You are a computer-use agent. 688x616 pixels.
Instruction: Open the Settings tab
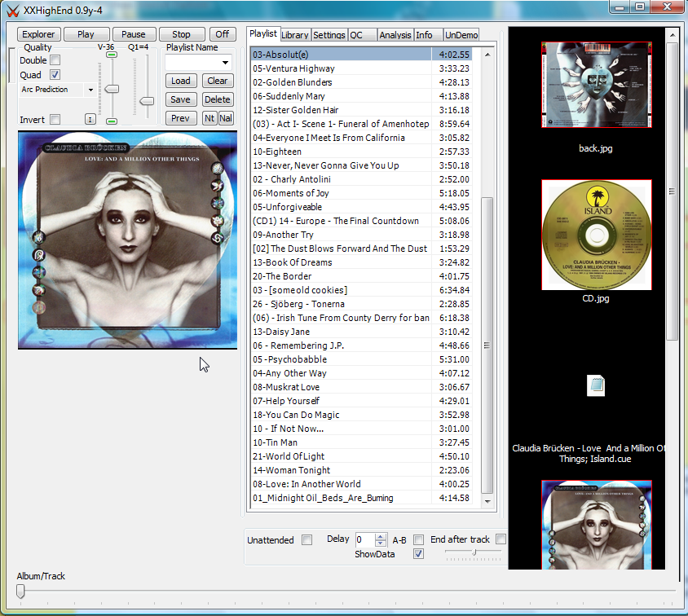click(329, 35)
